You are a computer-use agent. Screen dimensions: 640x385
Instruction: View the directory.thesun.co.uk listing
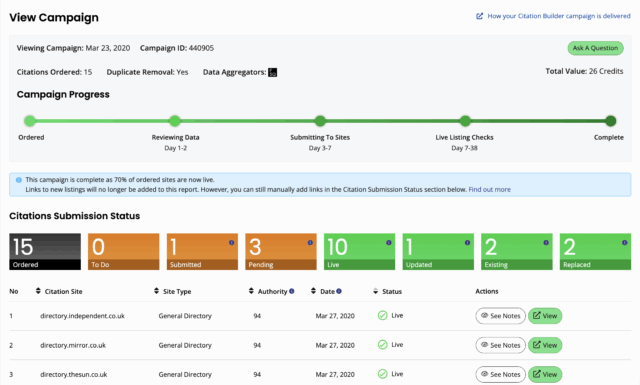tap(545, 374)
